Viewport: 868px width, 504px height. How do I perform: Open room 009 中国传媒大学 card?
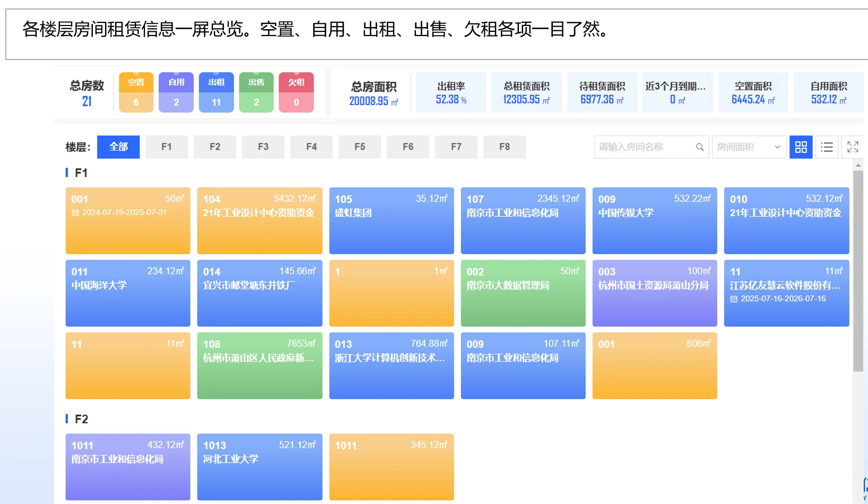(655, 220)
